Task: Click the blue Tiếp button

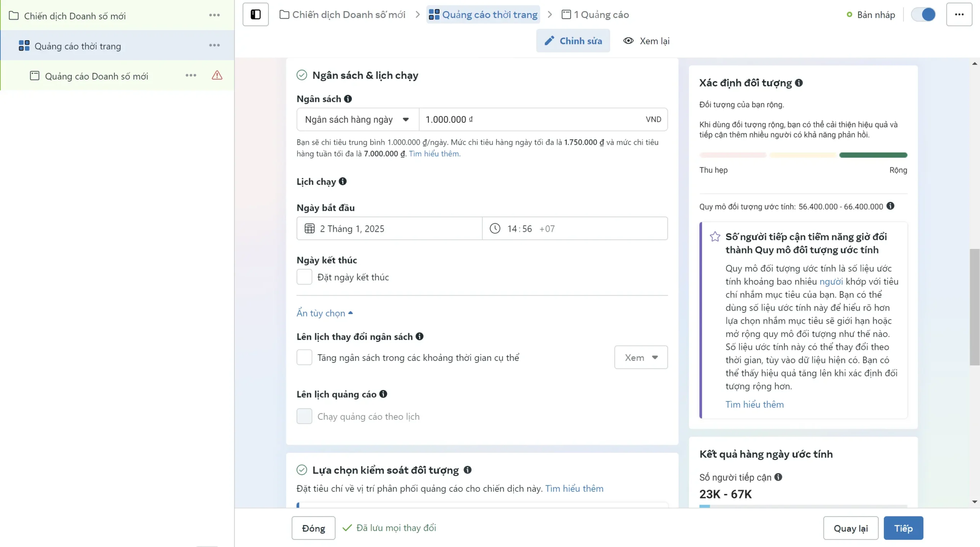Action: 903,528
